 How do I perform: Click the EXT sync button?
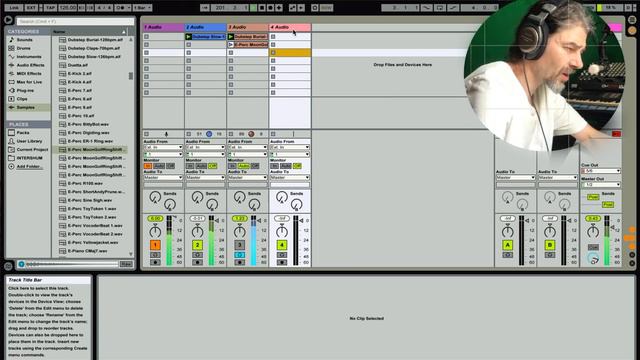coord(31,8)
